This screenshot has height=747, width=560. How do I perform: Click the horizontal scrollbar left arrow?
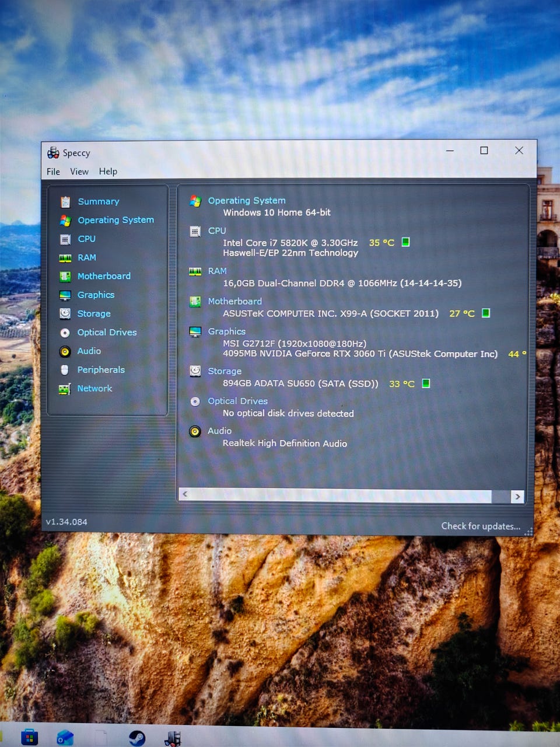[185, 495]
